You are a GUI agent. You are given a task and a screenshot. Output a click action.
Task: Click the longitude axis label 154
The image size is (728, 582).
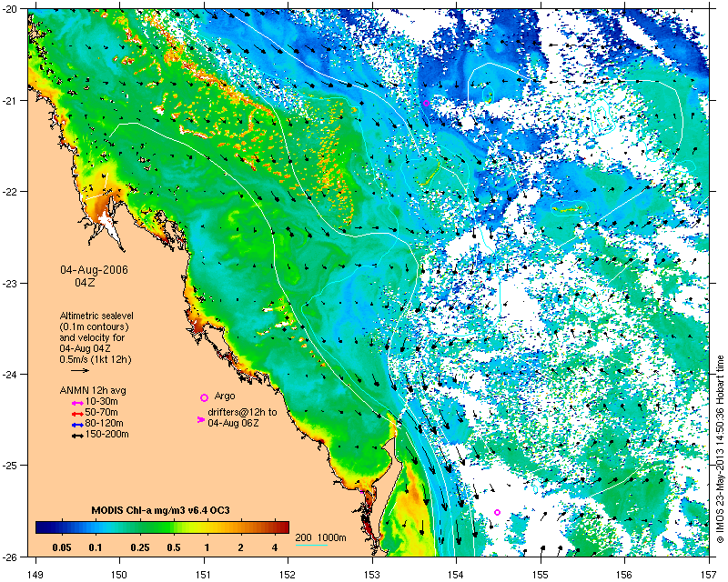[x=457, y=575]
